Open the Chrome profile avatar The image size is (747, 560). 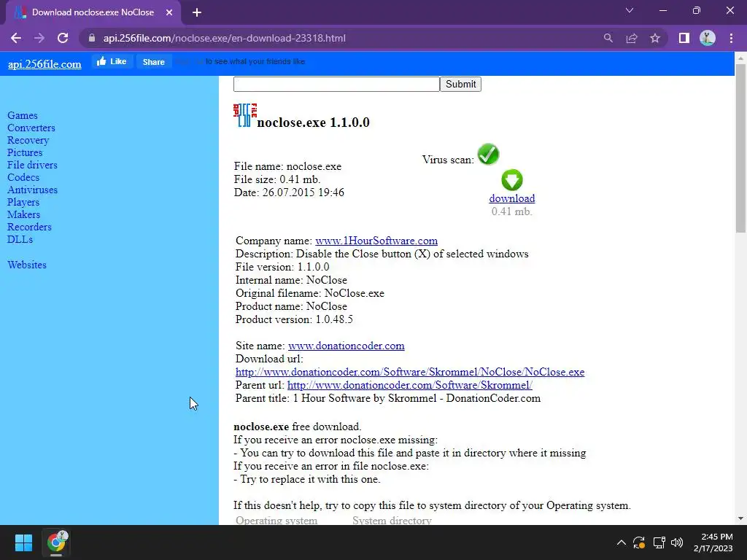(x=708, y=38)
